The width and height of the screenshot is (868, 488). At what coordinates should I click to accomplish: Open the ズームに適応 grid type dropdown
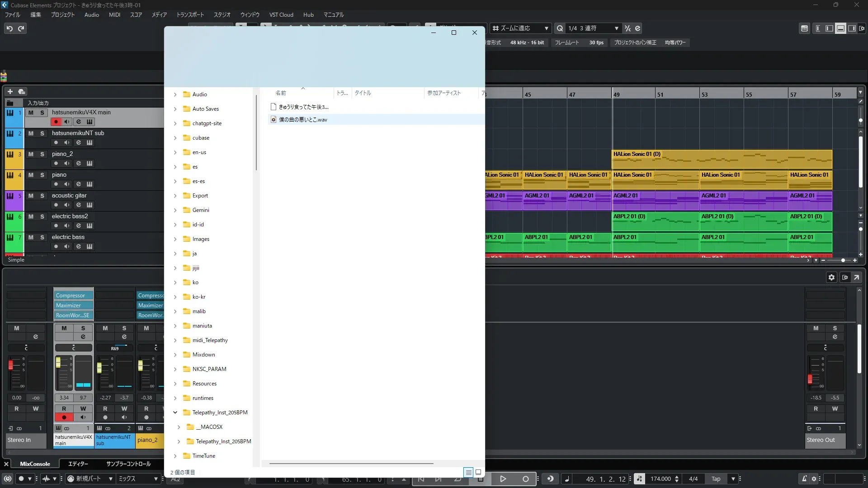pos(520,28)
